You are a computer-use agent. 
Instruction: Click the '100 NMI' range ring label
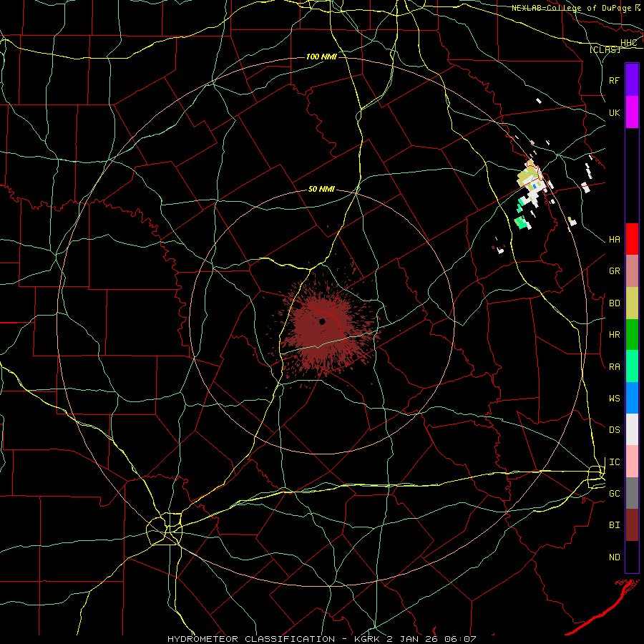pyautogui.click(x=321, y=57)
